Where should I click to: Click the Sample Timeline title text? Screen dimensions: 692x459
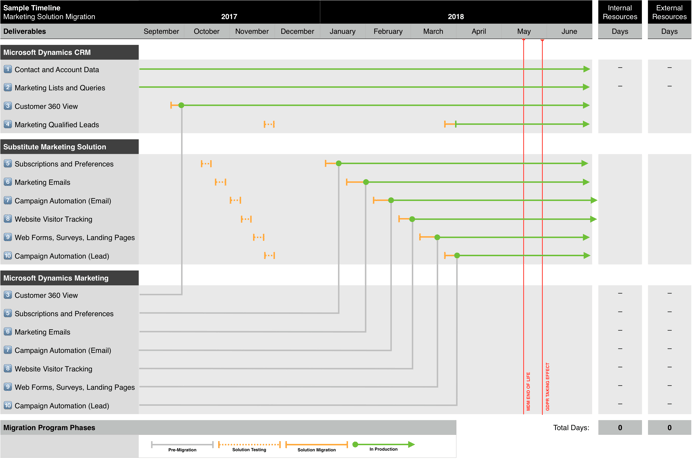click(x=32, y=8)
